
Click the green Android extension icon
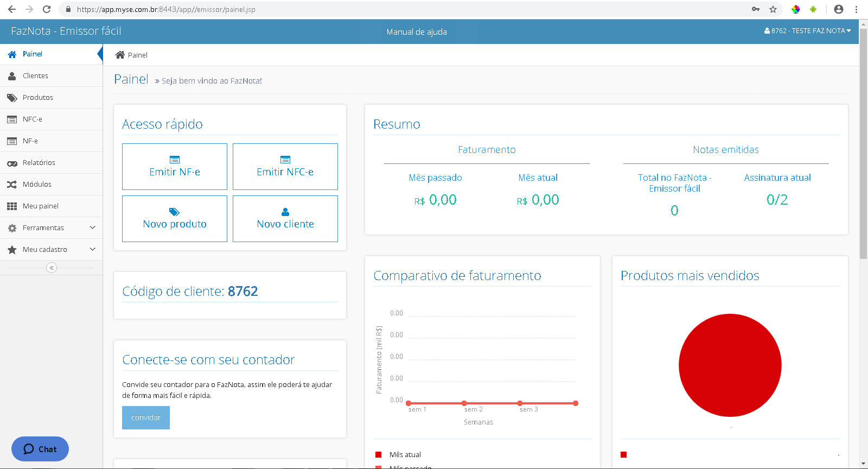(x=813, y=9)
